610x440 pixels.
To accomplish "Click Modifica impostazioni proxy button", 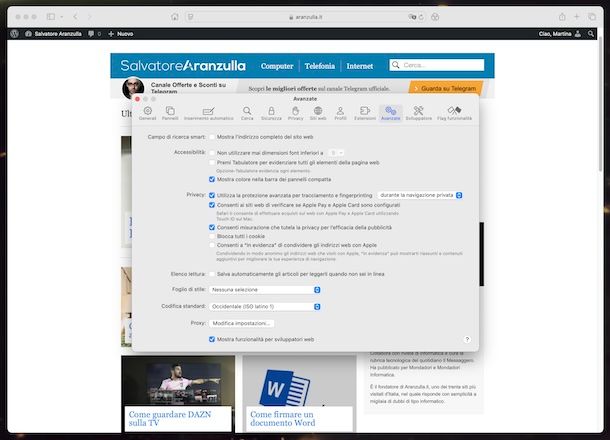I will (241, 323).
